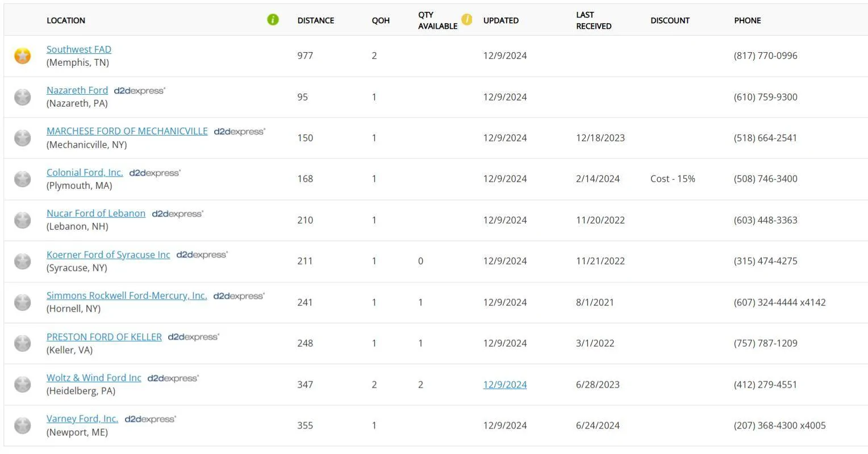Click the Cost - 15% discount cell
This screenshot has height=454, width=868.
click(673, 179)
